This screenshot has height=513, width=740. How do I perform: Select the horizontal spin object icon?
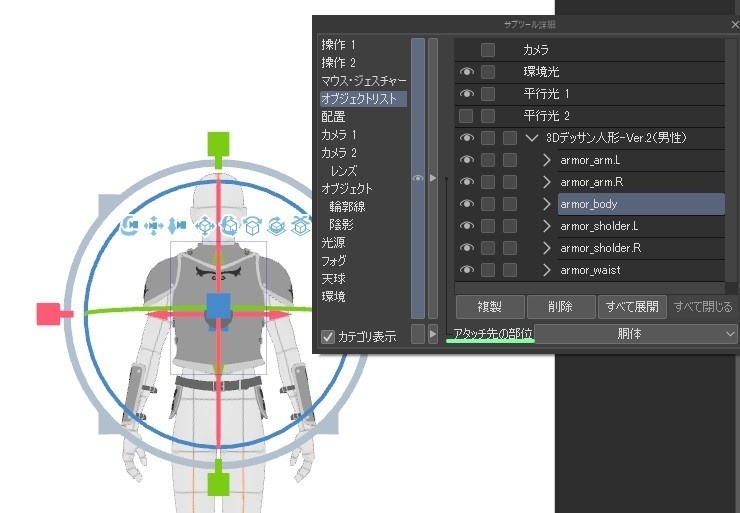point(277,226)
